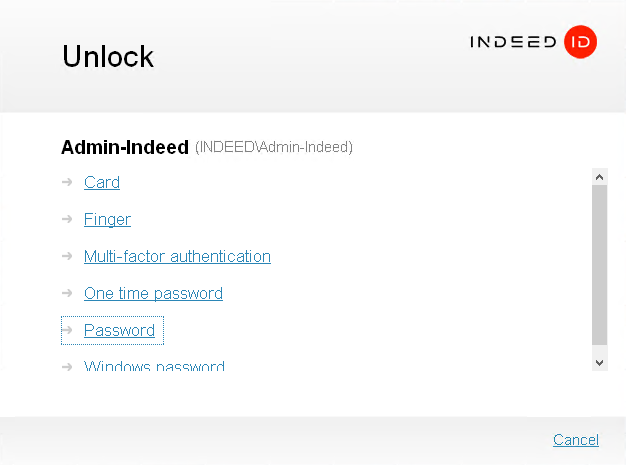Cancel the unlock dialog
This screenshot has width=626, height=465.
point(576,440)
